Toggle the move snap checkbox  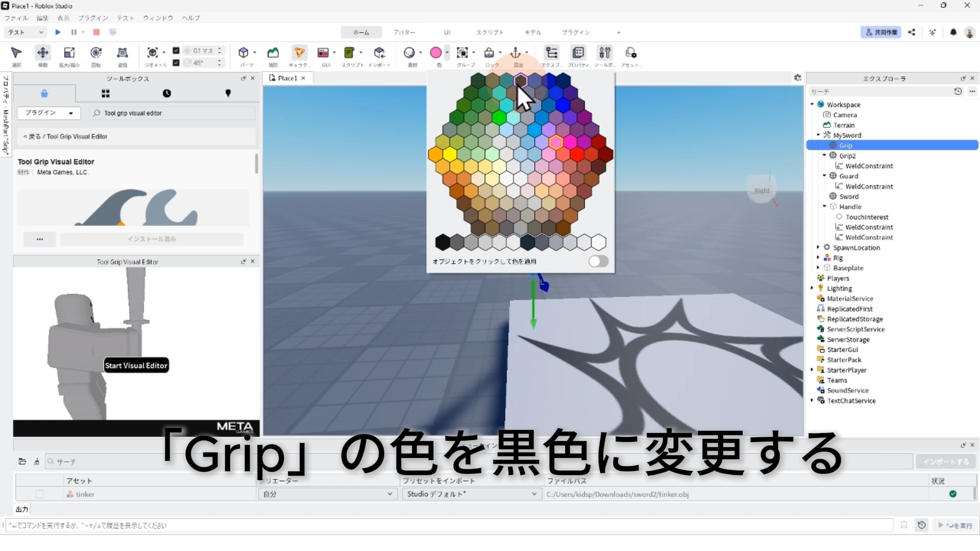click(x=176, y=51)
